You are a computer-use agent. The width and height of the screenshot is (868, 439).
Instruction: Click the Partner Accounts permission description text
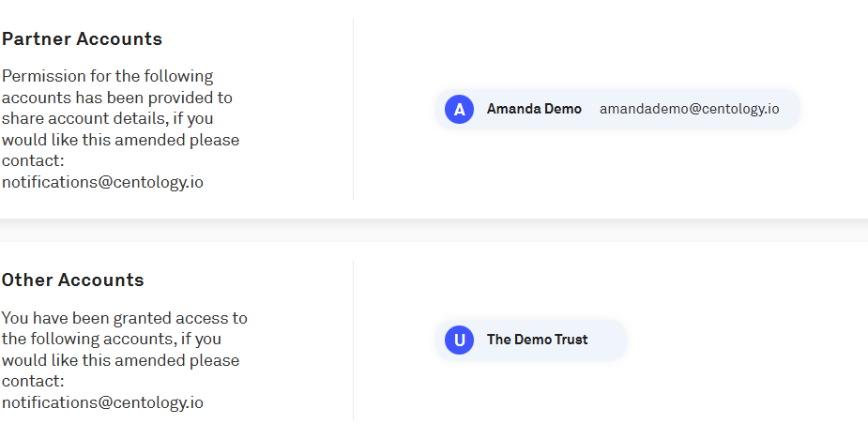(120, 119)
